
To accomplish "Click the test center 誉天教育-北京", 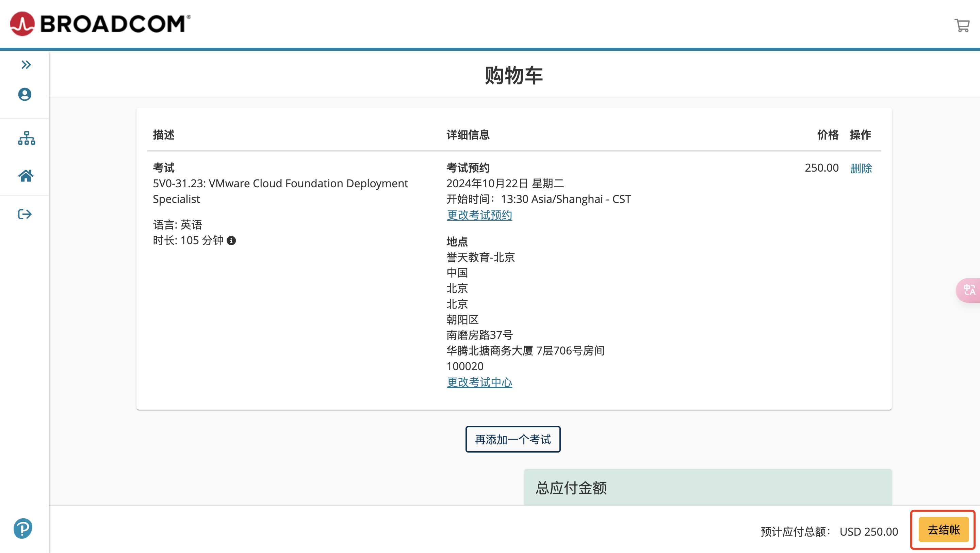I will click(x=480, y=257).
